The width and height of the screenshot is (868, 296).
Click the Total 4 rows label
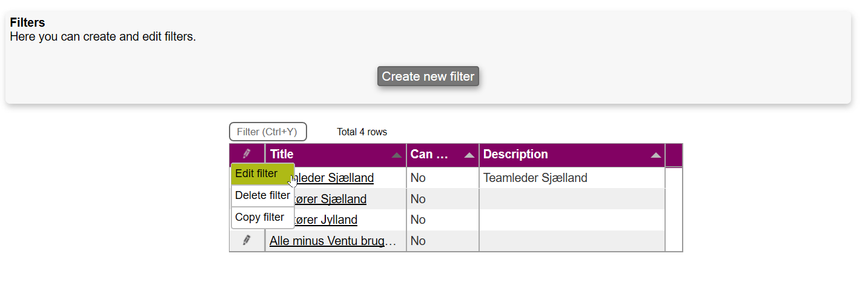[362, 132]
